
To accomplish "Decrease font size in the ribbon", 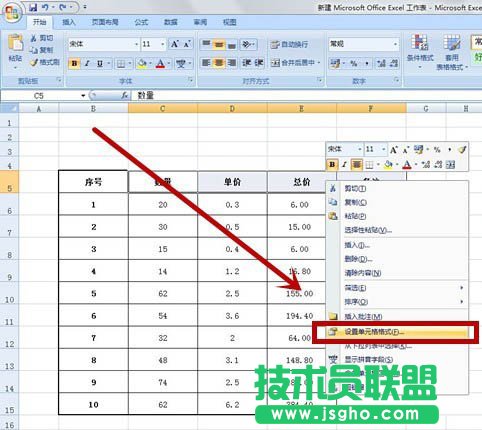I will [x=187, y=44].
